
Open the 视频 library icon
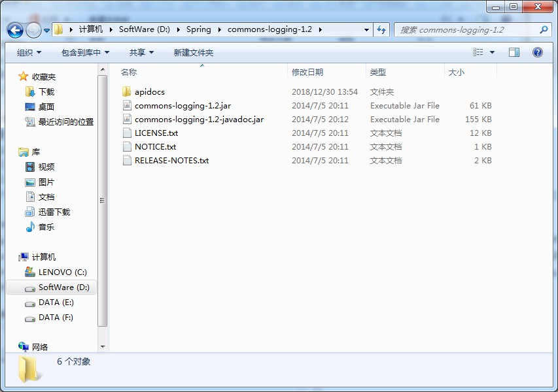click(30, 167)
